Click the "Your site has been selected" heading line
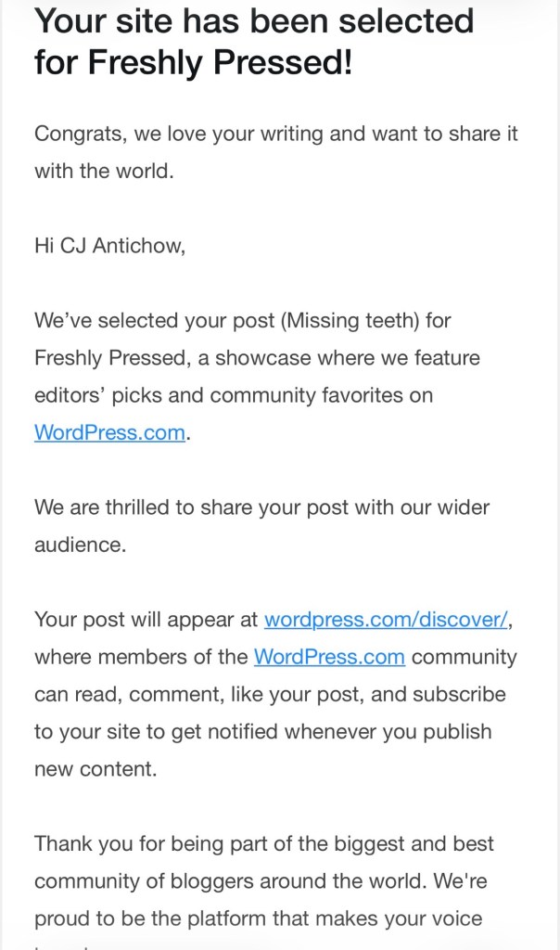 [x=254, y=21]
